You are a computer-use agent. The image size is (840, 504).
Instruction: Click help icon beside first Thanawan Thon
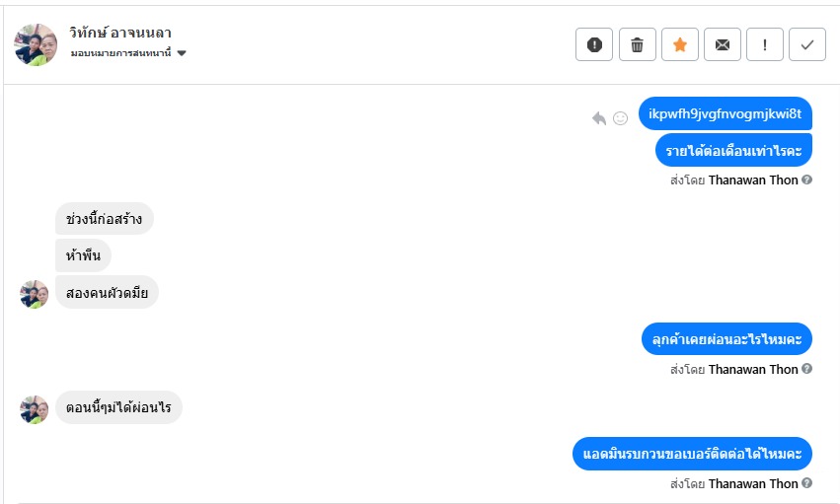[x=807, y=180]
